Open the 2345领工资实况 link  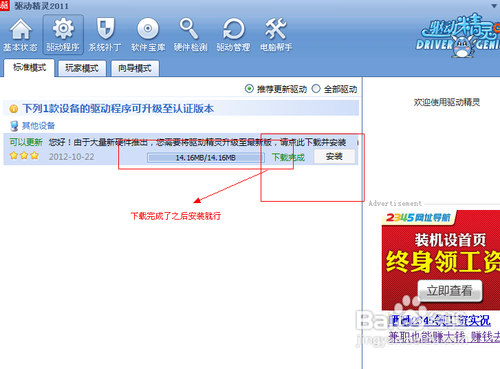440,321
